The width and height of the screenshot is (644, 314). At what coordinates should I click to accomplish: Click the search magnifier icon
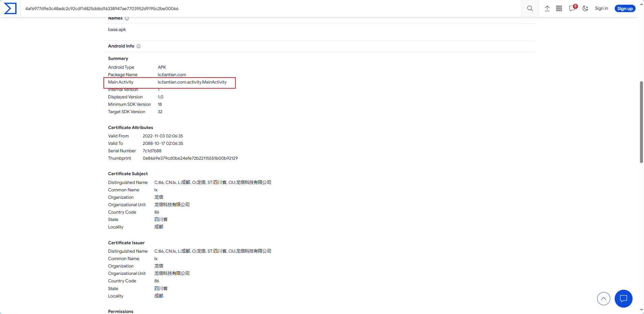tap(530, 8)
